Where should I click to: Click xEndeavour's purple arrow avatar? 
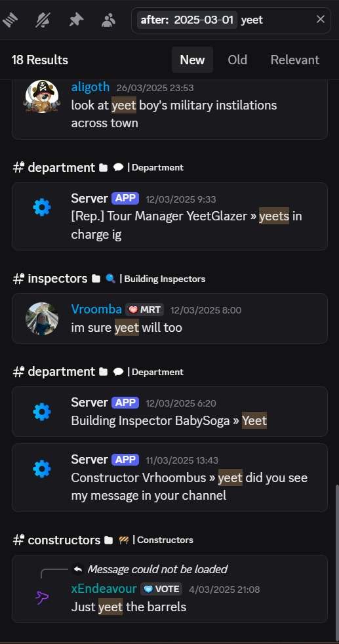pos(42,597)
